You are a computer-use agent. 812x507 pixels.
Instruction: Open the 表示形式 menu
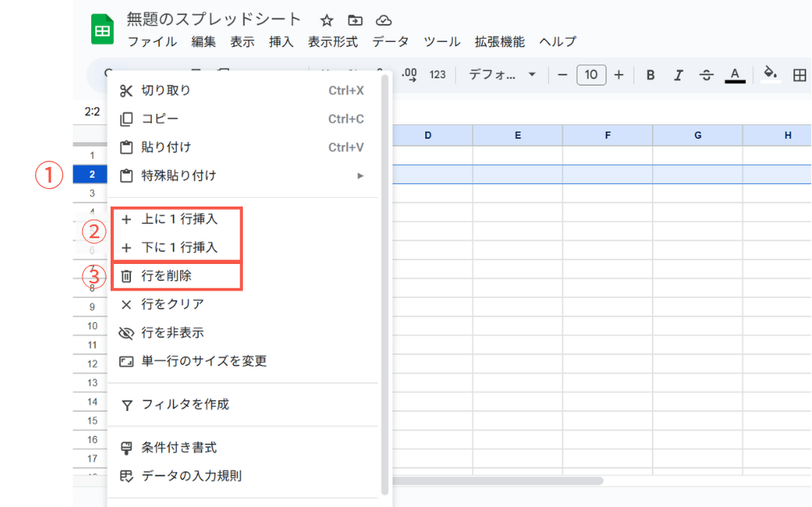[x=333, y=42]
